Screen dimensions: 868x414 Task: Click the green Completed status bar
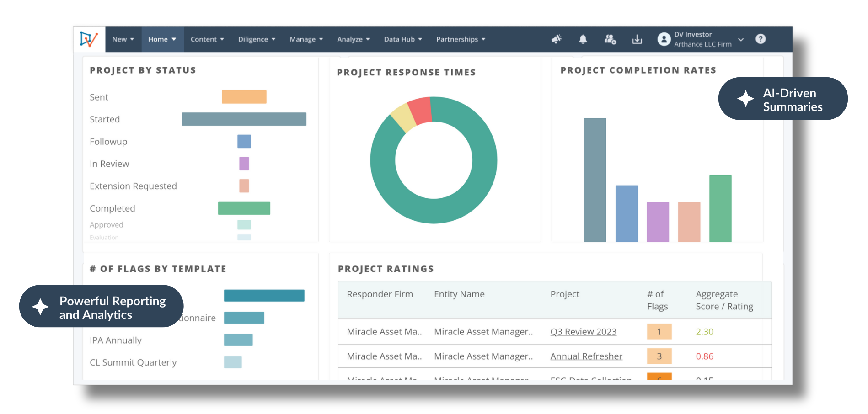244,208
